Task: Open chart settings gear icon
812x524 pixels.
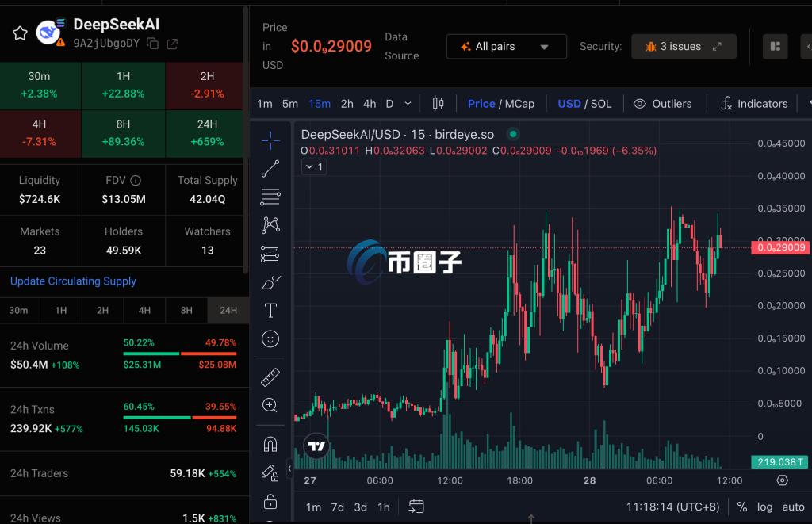Action: 782,480
